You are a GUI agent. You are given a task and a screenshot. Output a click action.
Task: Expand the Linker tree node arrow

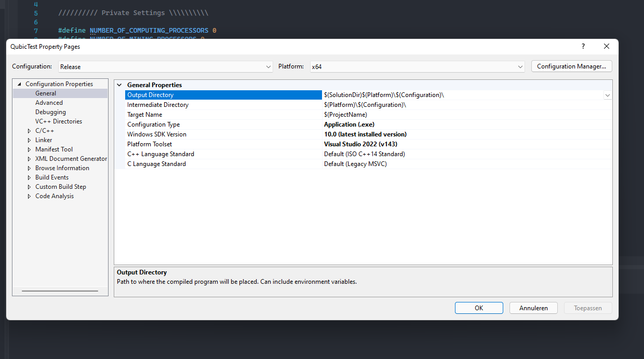click(30, 140)
